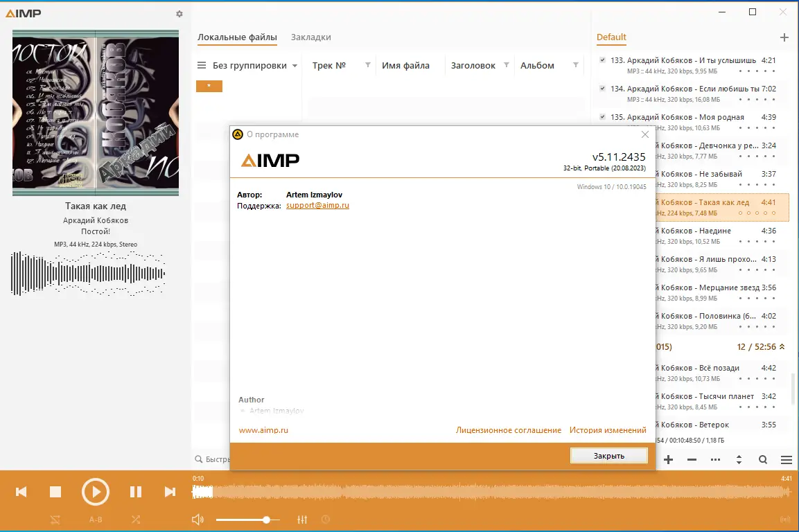This screenshot has height=532, width=799.
Task: Add files using the plus icon
Action: pyautogui.click(x=668, y=459)
